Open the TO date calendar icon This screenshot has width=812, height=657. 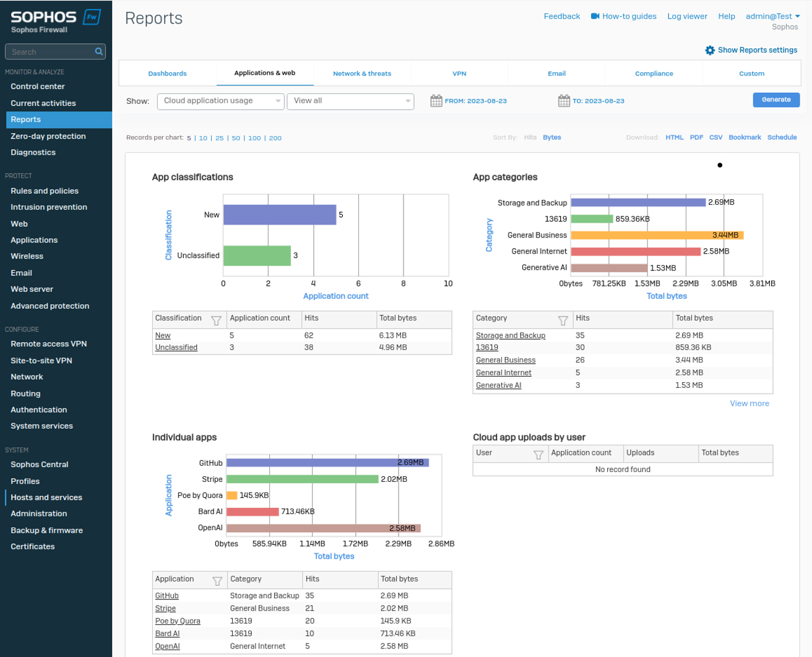click(564, 101)
